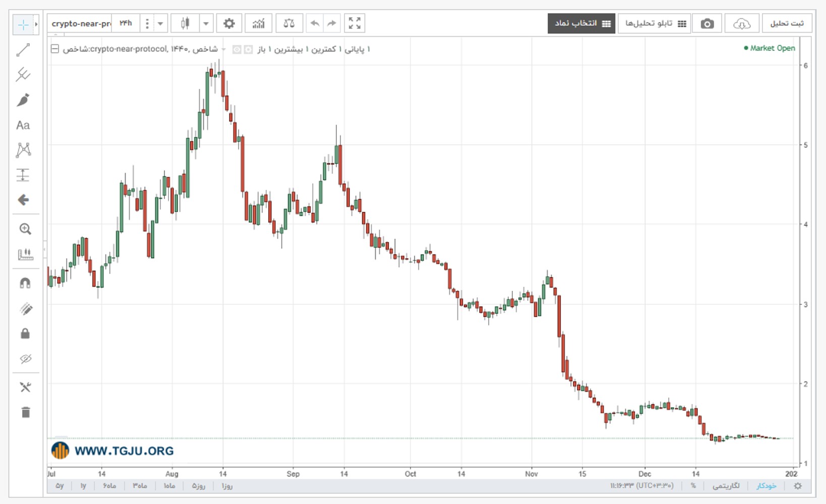This screenshot has height=504, width=826.
Task: Activate the zoom in magnifier tool
Action: click(x=25, y=229)
